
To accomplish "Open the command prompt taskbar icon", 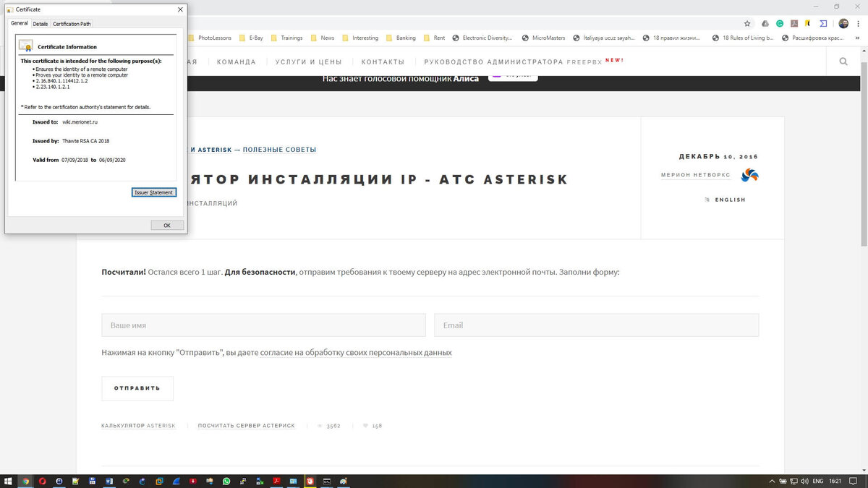I will tap(326, 481).
